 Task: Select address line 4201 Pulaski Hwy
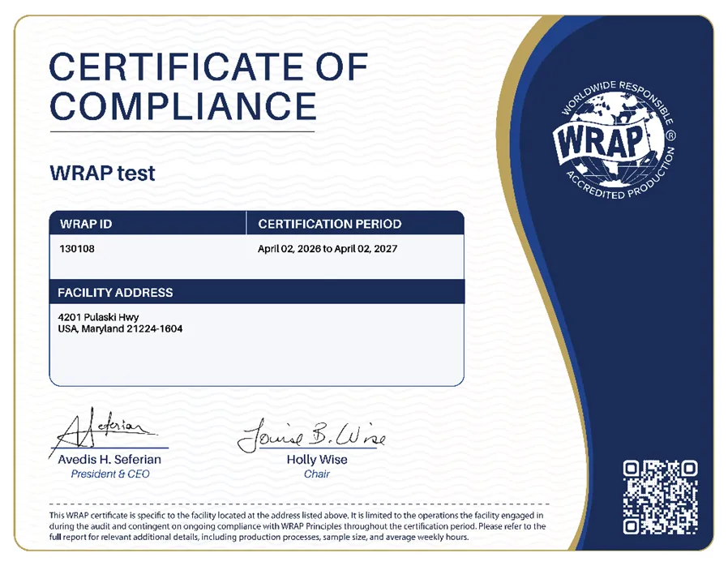point(98,317)
